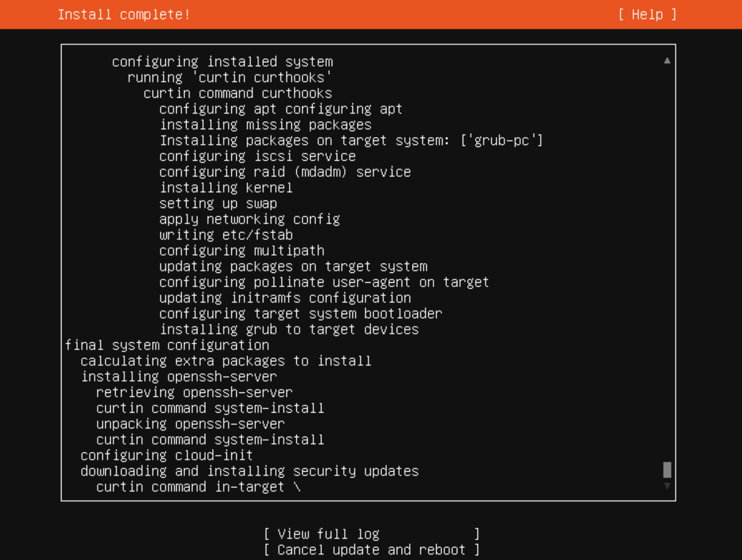Click the 'curtin command in-target' log line

tap(198, 487)
